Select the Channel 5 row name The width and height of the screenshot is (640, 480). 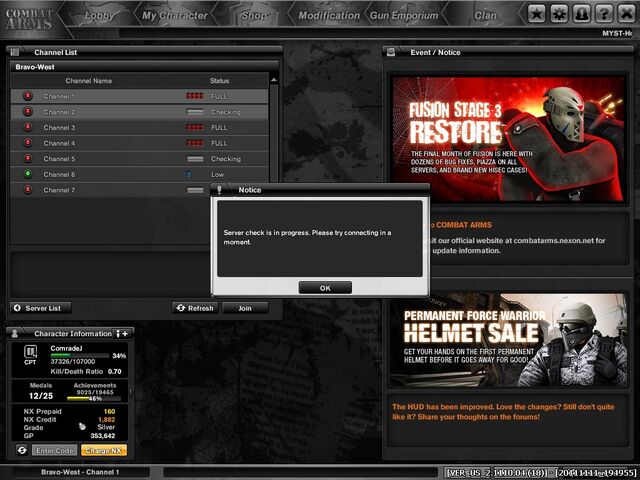pyautogui.click(x=59, y=159)
